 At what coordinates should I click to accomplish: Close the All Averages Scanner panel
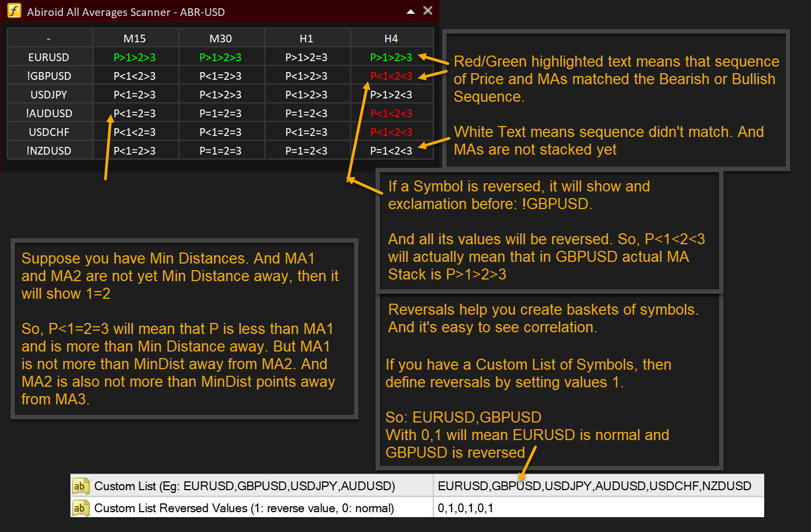(428, 10)
